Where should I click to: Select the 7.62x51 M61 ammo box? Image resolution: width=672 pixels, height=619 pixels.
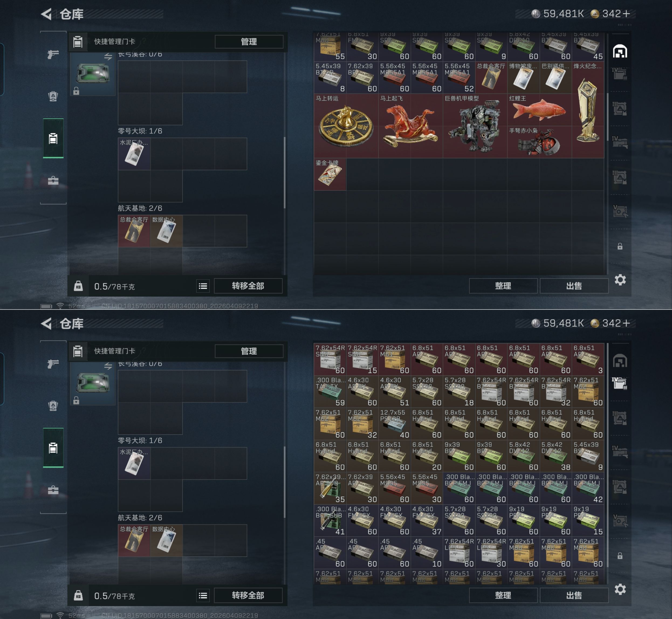[395, 359]
